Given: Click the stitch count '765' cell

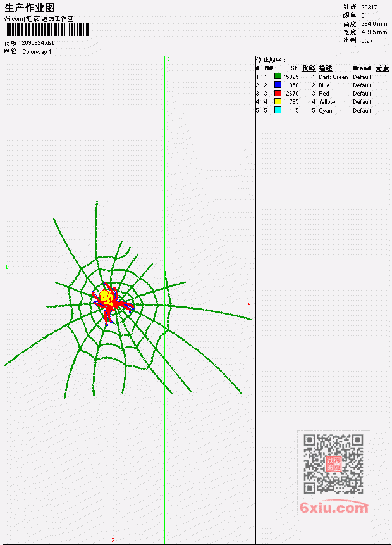Looking at the screenshot, I should click(294, 102).
